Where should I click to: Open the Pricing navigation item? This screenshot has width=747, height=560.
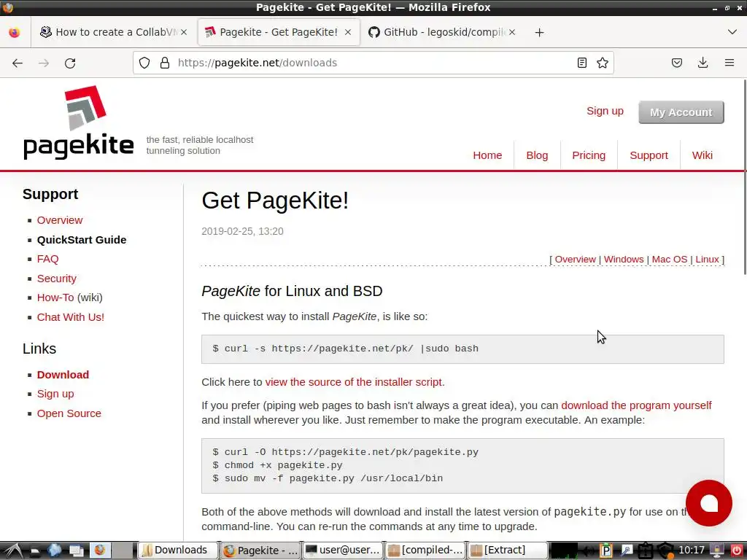pyautogui.click(x=589, y=155)
